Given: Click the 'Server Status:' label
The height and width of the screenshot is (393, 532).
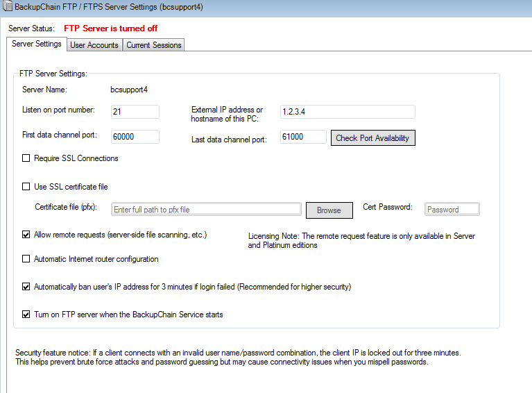Looking at the screenshot, I should 31,28.
